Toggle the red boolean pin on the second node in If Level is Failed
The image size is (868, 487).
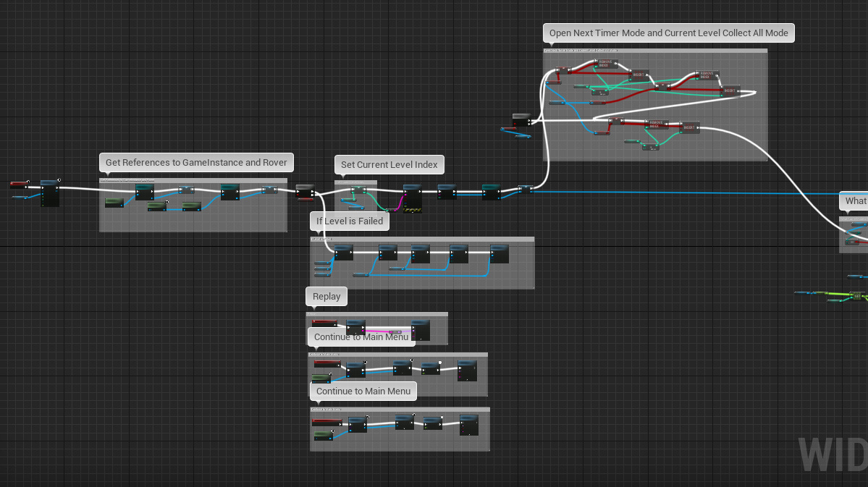[x=381, y=258]
